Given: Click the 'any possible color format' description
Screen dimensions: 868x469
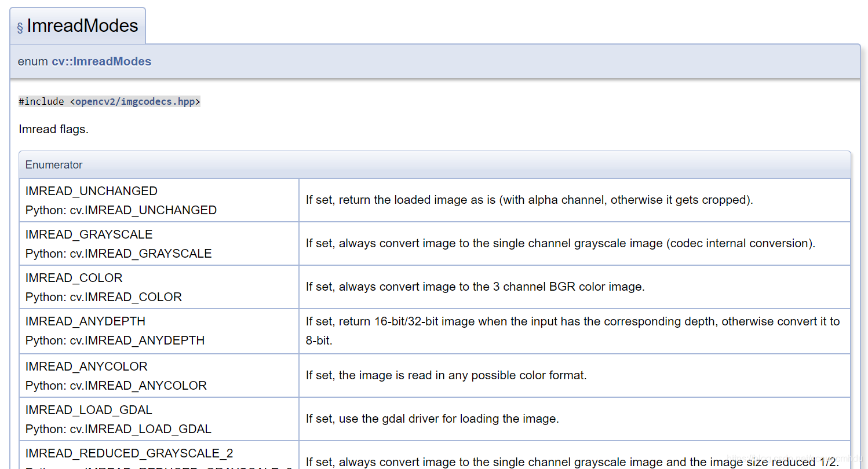Looking at the screenshot, I should (446, 375).
